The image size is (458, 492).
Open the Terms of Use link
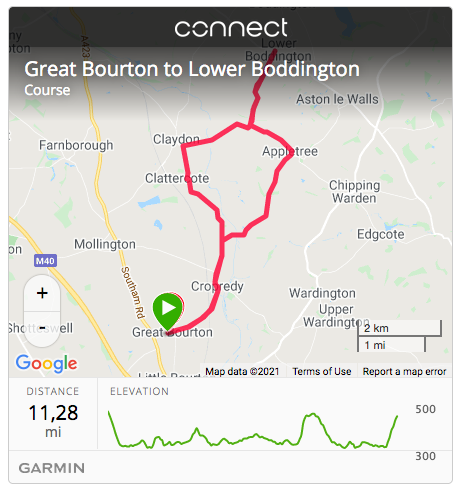pyautogui.click(x=322, y=371)
